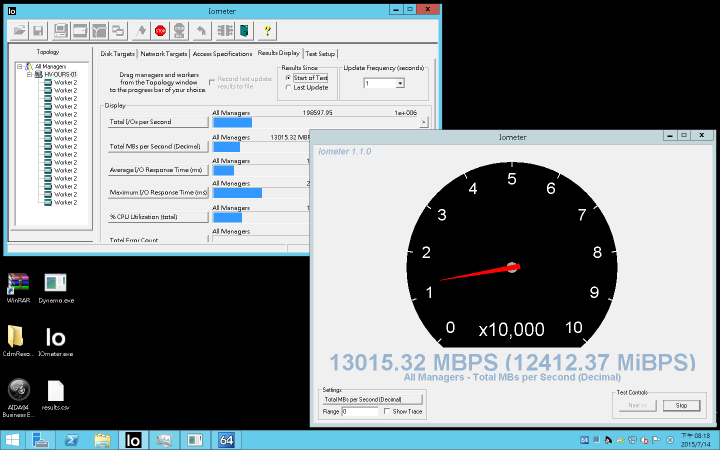720x450 pixels.
Task: Open Windows Start button
Action: (12, 440)
